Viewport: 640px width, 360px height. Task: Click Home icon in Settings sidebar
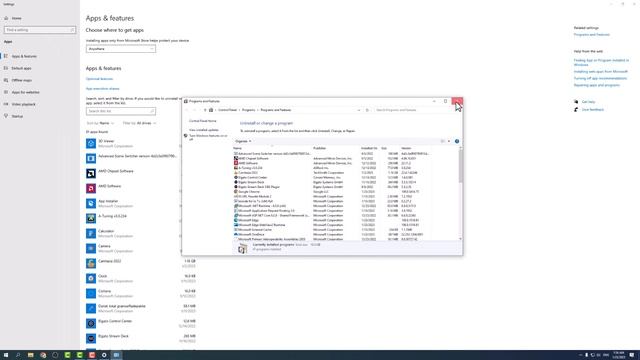(6, 18)
